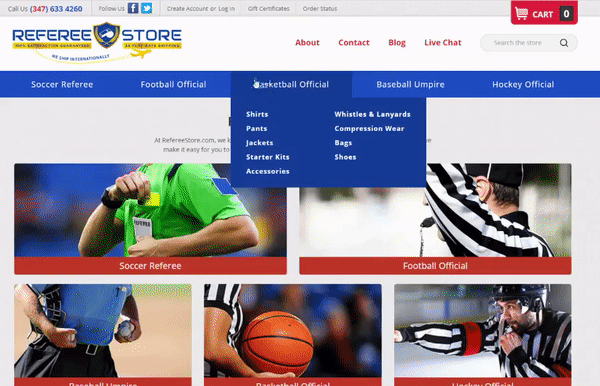Open the Facebook page icon
Image resolution: width=600 pixels, height=386 pixels.
(133, 8)
